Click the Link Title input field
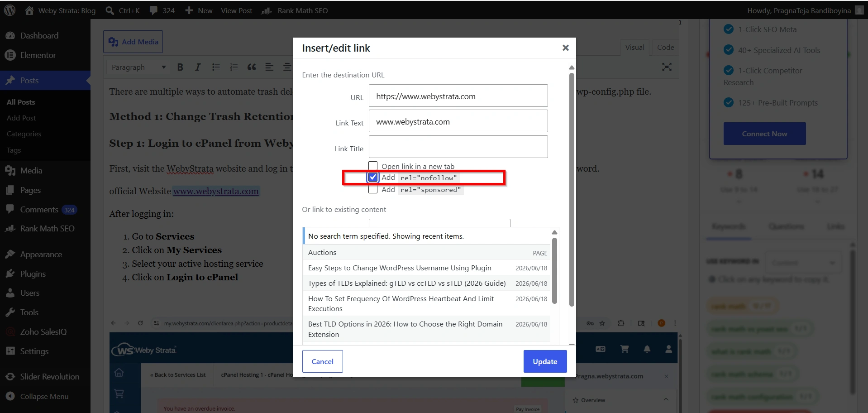 (458, 147)
